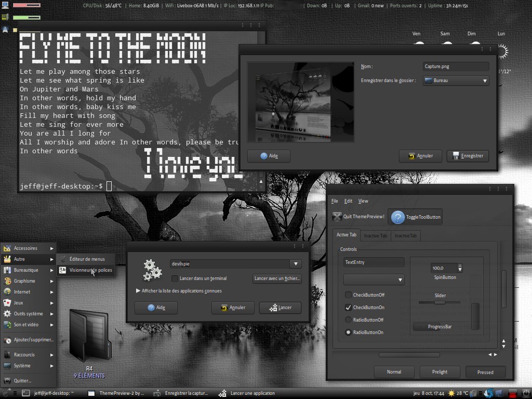Select the RadioButtonOn option
Screen dimensions: 532x399
click(348, 332)
